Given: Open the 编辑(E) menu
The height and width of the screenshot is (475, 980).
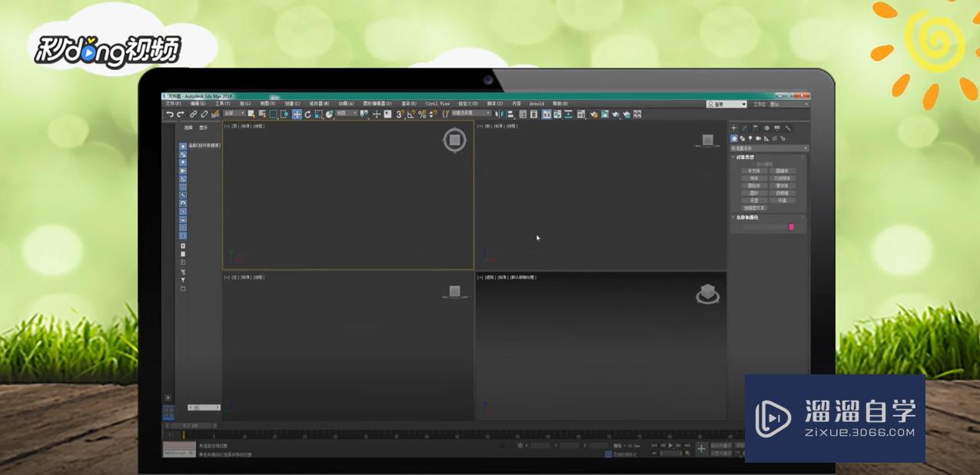Looking at the screenshot, I should [x=198, y=103].
